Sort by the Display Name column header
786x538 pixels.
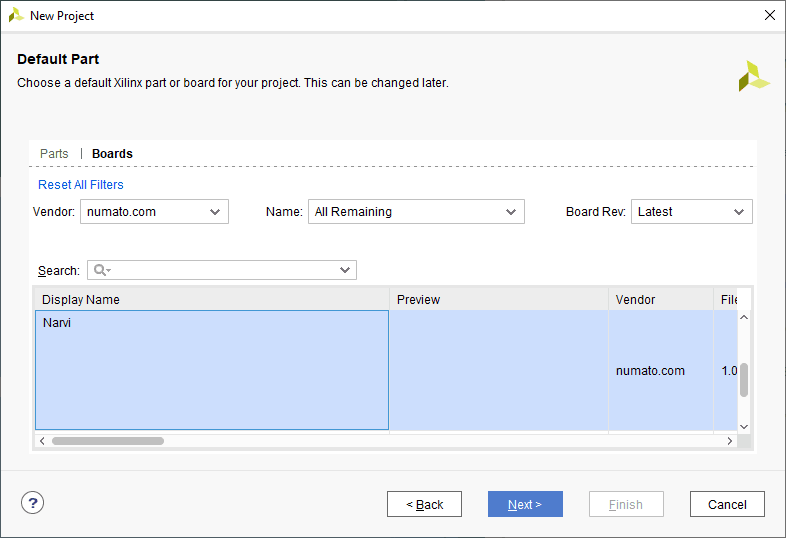(x=212, y=300)
